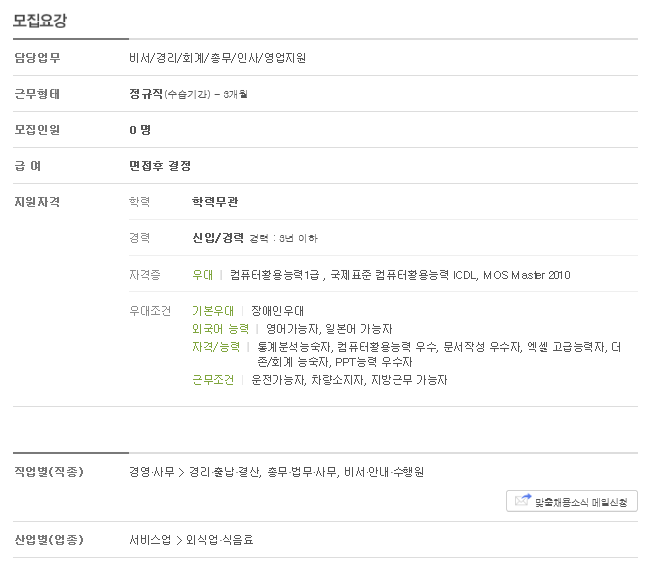Click the 비서·안내·수행원 category link

[x=383, y=471]
